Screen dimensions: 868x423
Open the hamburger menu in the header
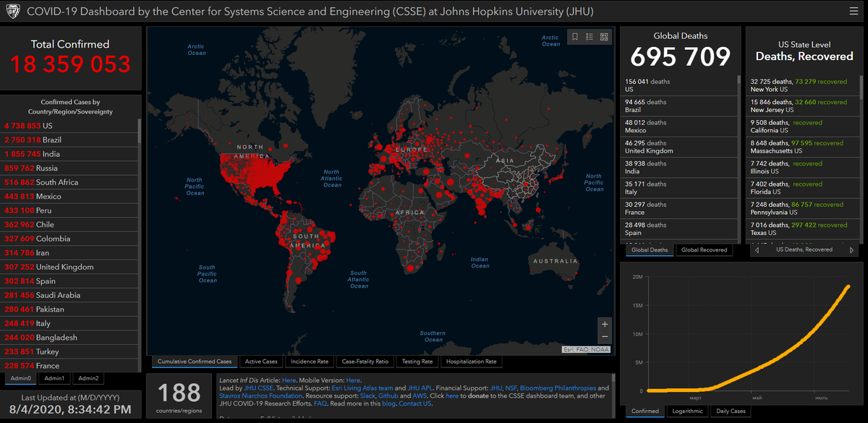pyautogui.click(x=854, y=12)
